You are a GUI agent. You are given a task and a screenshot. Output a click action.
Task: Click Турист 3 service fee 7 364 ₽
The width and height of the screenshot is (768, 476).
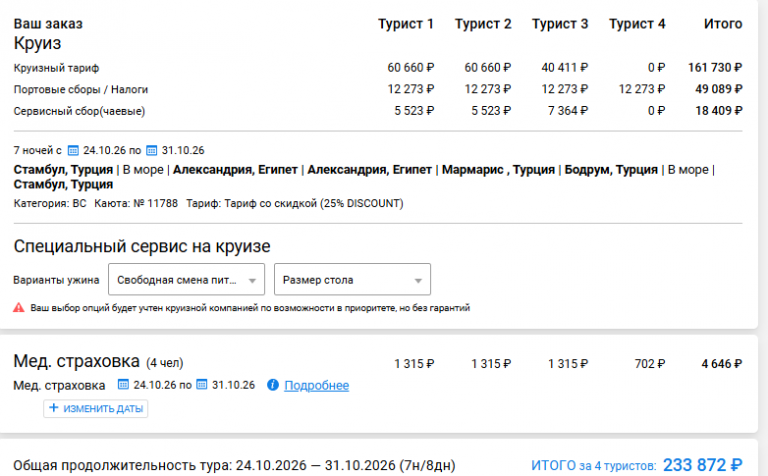tap(568, 111)
